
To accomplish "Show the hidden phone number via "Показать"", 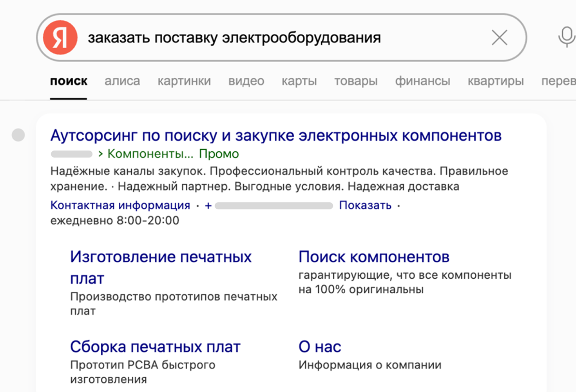I will pyautogui.click(x=365, y=205).
